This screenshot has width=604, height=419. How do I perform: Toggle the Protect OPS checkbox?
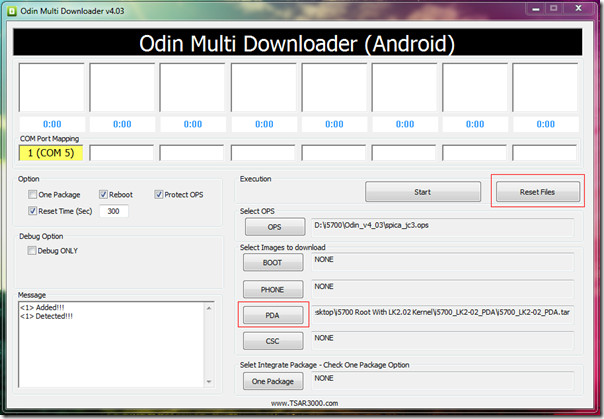(159, 194)
